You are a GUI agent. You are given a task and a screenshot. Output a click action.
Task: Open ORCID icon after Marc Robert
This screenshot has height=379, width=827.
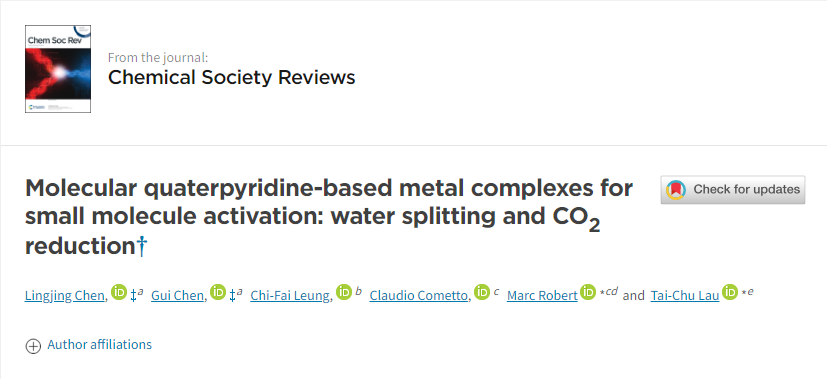[x=588, y=292]
